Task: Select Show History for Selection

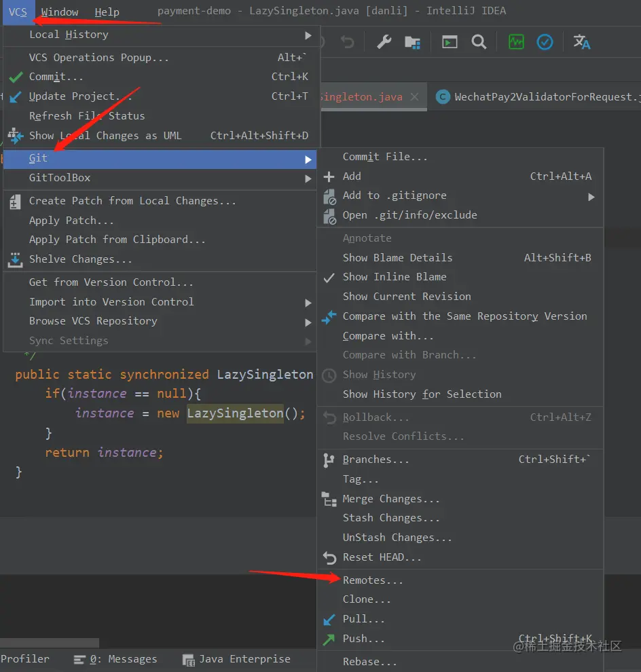Action: [460, 394]
